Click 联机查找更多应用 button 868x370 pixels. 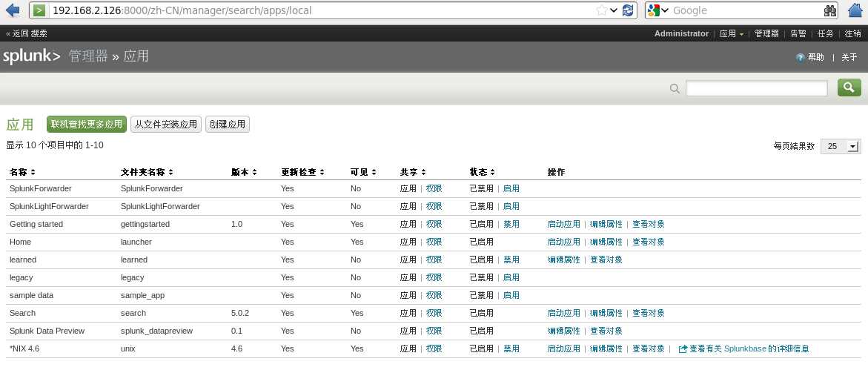point(87,124)
